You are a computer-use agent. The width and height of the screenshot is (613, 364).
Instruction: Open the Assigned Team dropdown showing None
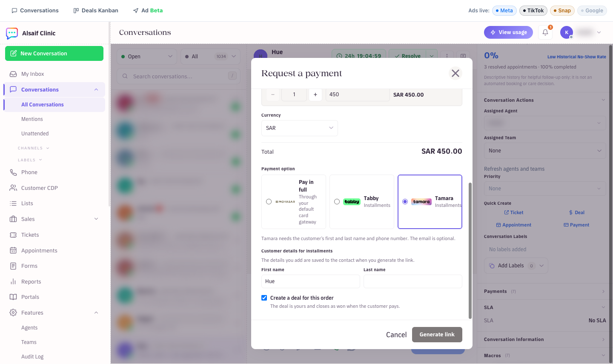545,151
